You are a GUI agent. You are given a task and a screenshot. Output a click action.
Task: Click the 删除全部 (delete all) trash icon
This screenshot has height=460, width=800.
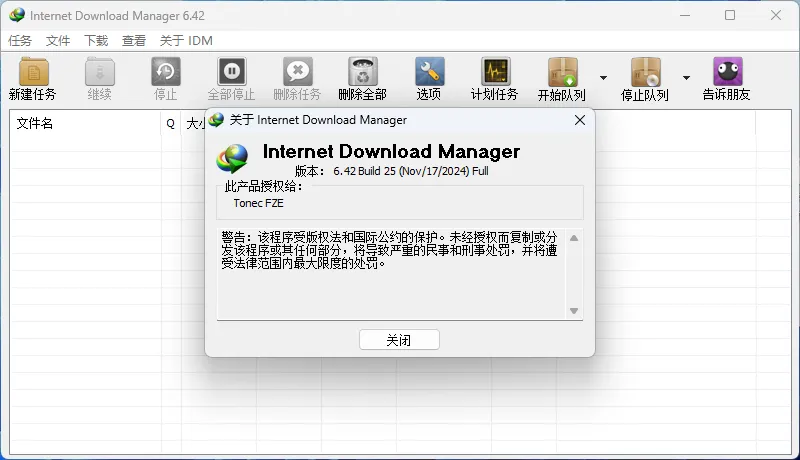[363, 72]
